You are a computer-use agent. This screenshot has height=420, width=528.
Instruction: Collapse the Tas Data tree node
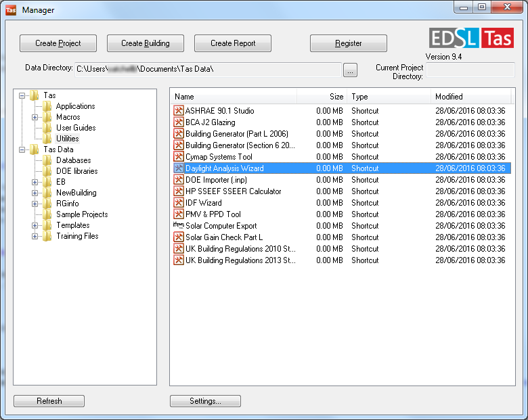pyautogui.click(x=22, y=149)
